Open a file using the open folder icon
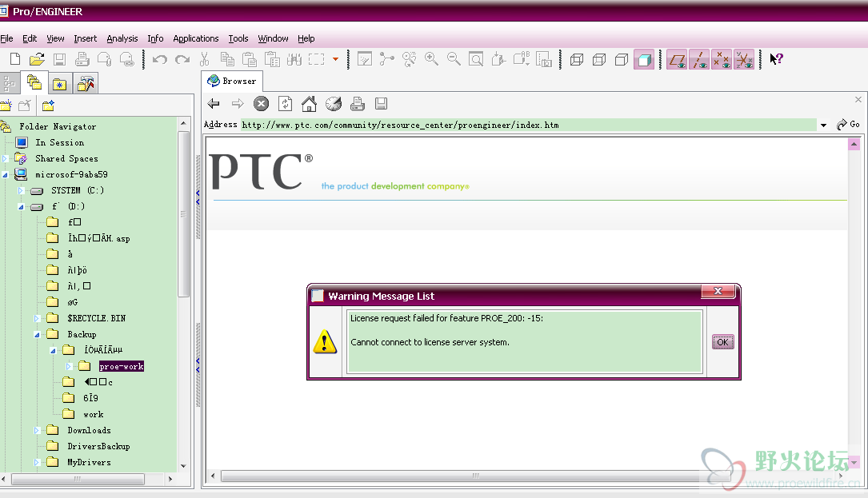 37,59
